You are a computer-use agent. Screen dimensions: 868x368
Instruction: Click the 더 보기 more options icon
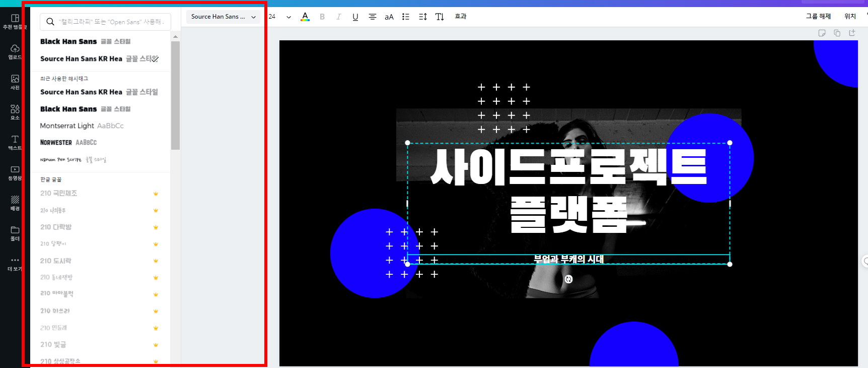coord(15,260)
